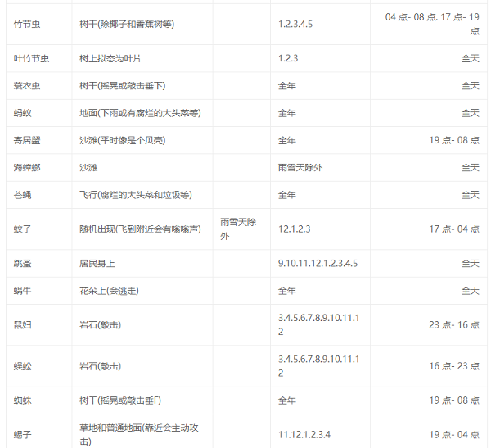491x448 pixels.
Task: Select the 蝎子 entry
Action: click(23, 434)
